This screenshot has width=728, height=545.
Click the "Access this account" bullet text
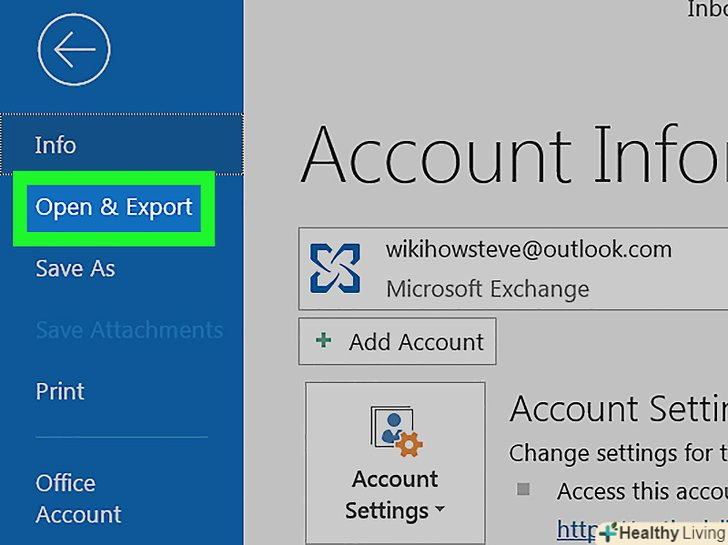pos(642,492)
